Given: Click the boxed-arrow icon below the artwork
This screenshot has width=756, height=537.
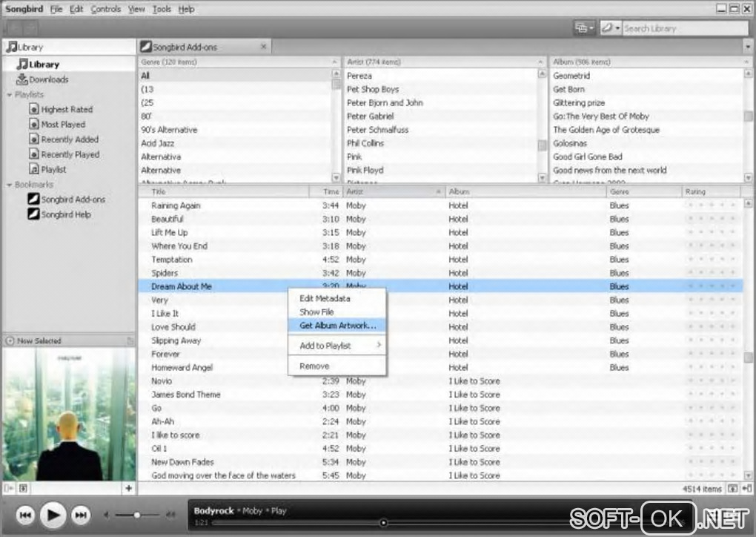Looking at the screenshot, I should coord(23,488).
